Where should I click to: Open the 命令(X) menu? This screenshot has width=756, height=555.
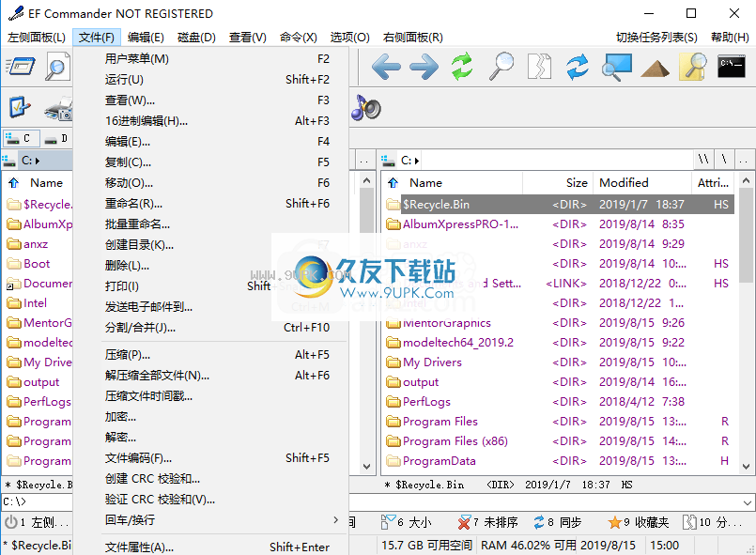[x=298, y=38]
